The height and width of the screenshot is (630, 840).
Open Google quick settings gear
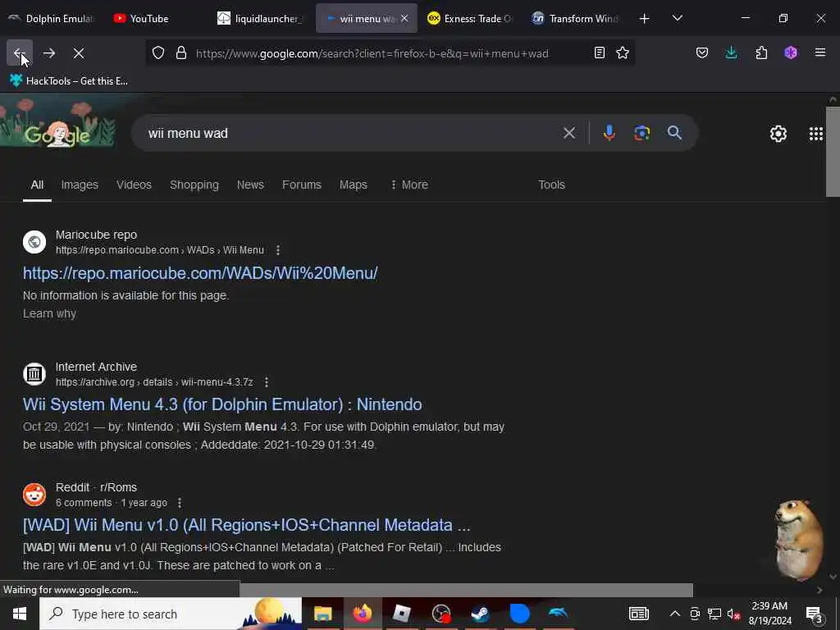pyautogui.click(x=778, y=134)
